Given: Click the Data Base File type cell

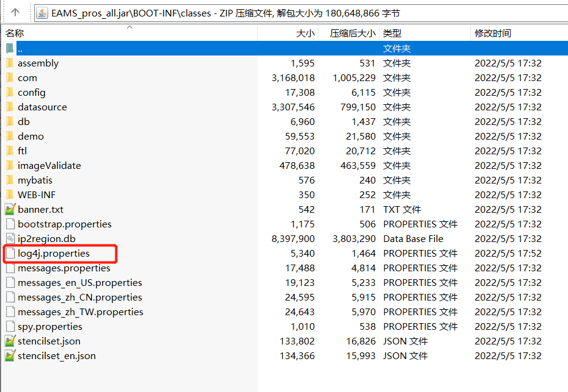Looking at the screenshot, I should point(413,239).
